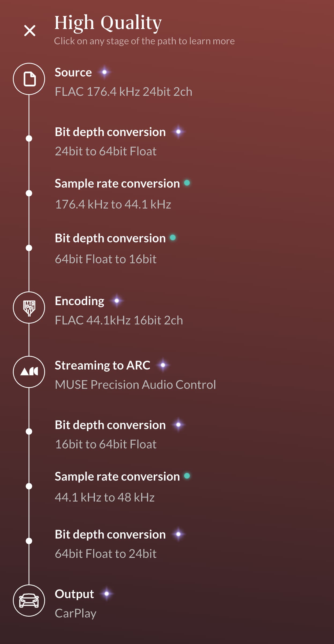Close the High Quality signal path screen
Screen dimensions: 334x644
point(29,31)
